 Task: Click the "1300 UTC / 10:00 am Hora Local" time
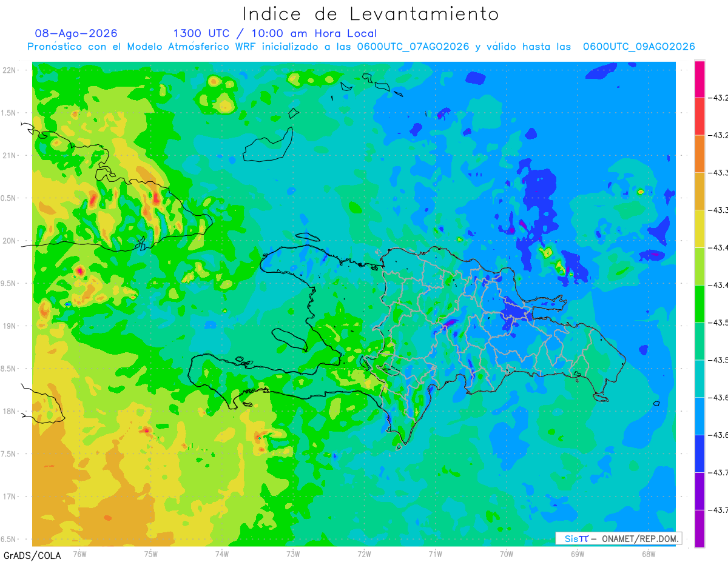[275, 33]
